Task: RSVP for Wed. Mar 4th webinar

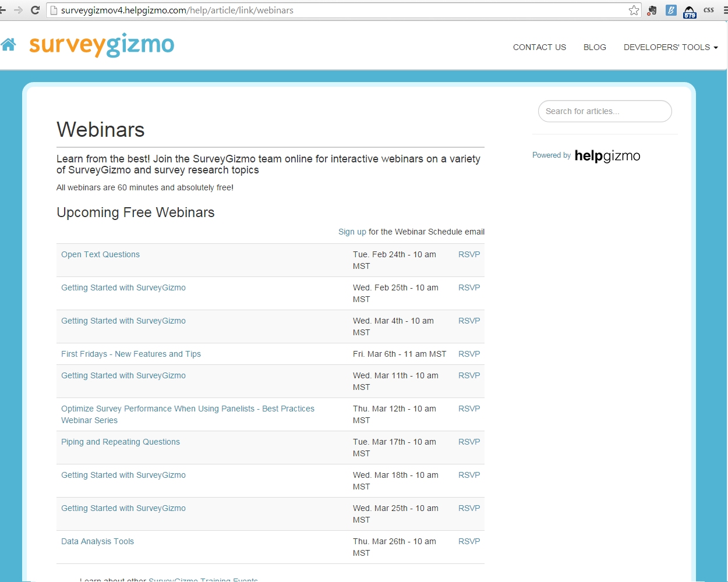Action: click(x=469, y=321)
